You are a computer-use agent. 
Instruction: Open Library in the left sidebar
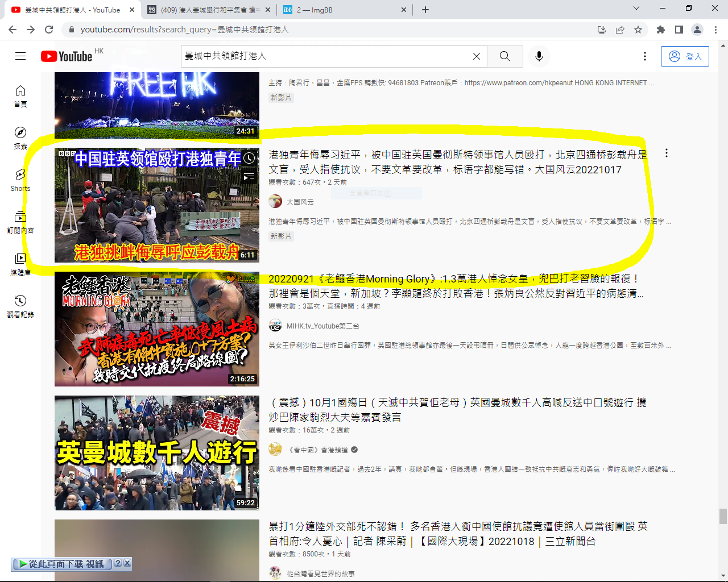click(x=20, y=264)
